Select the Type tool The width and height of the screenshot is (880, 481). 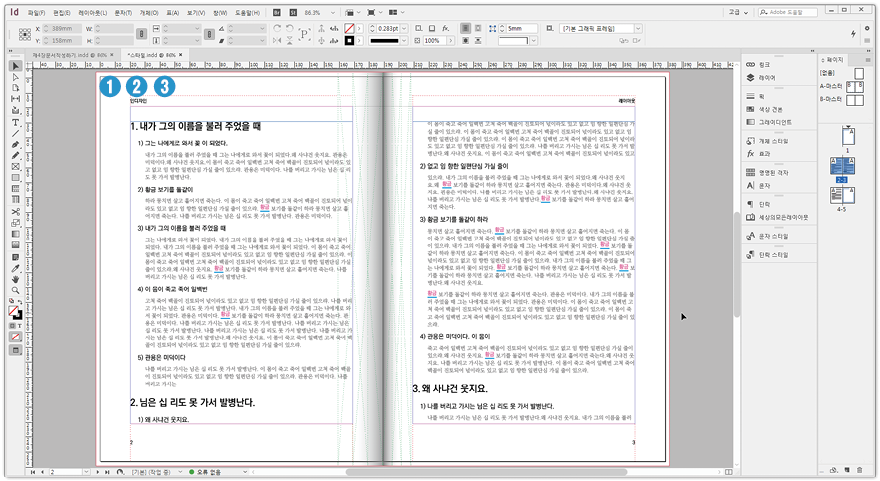click(x=16, y=122)
